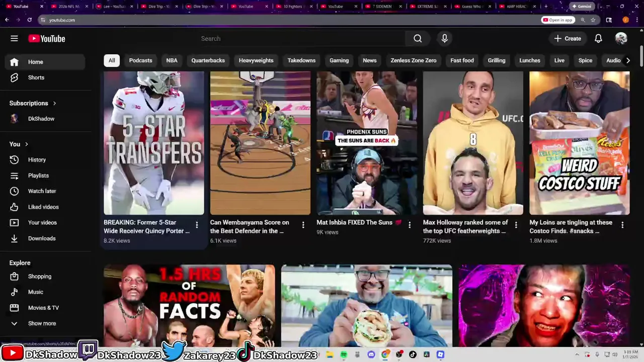Open the Gemini button in Chrome
Image resolution: width=644 pixels, height=362 pixels.
point(581,7)
